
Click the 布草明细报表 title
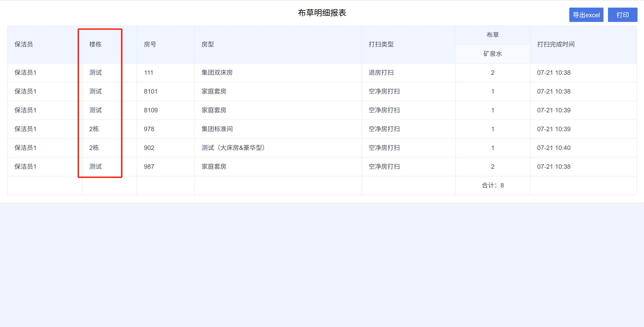click(322, 13)
